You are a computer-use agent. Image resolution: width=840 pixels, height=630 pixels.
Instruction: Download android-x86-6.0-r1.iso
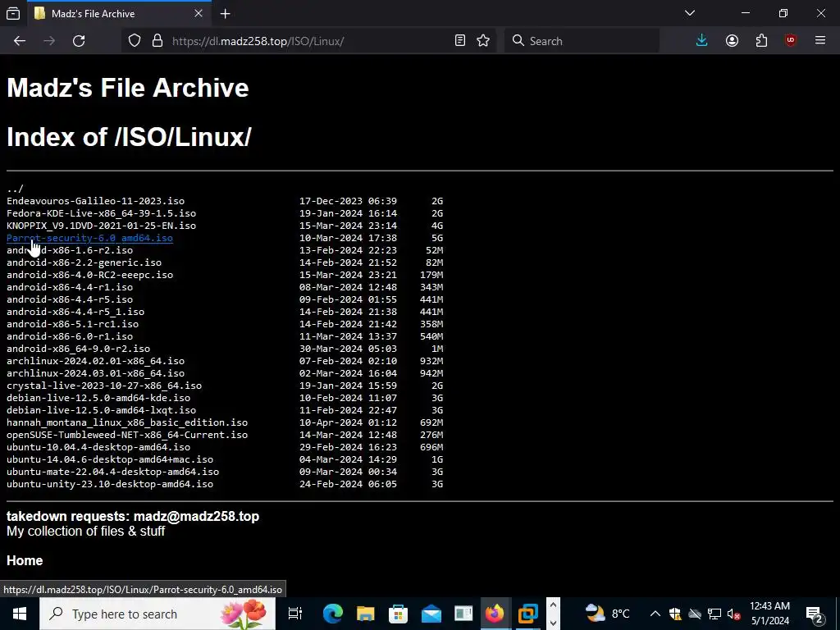[x=70, y=336]
